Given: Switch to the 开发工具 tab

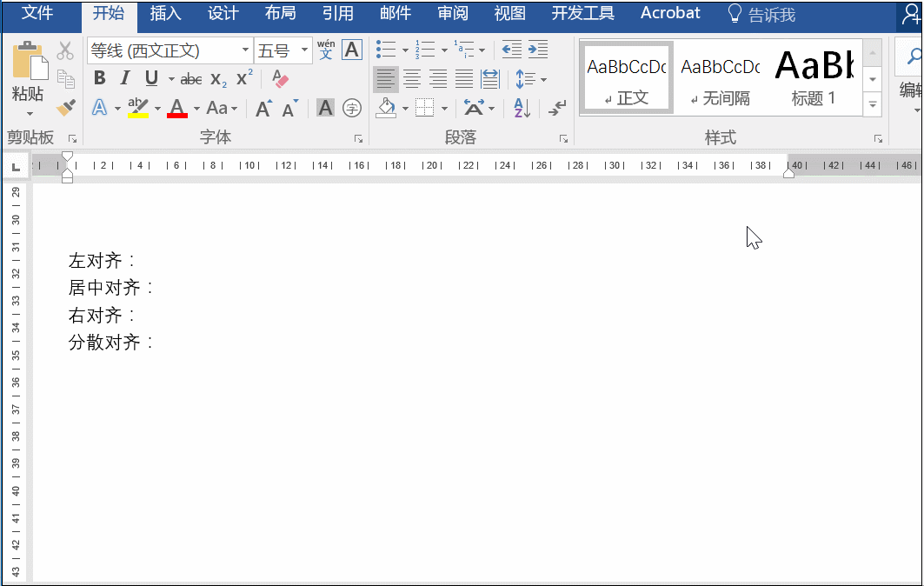Looking at the screenshot, I should [x=582, y=14].
